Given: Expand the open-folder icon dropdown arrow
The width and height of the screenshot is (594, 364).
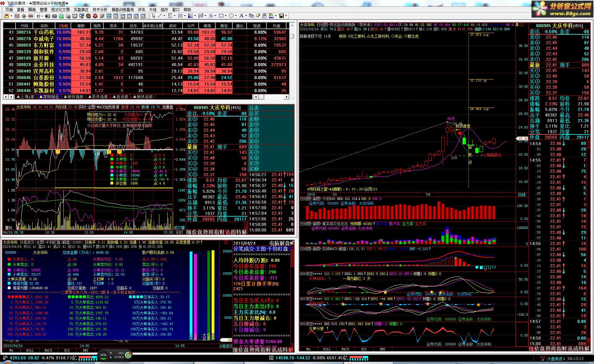Looking at the screenshot, I should [11, 16].
